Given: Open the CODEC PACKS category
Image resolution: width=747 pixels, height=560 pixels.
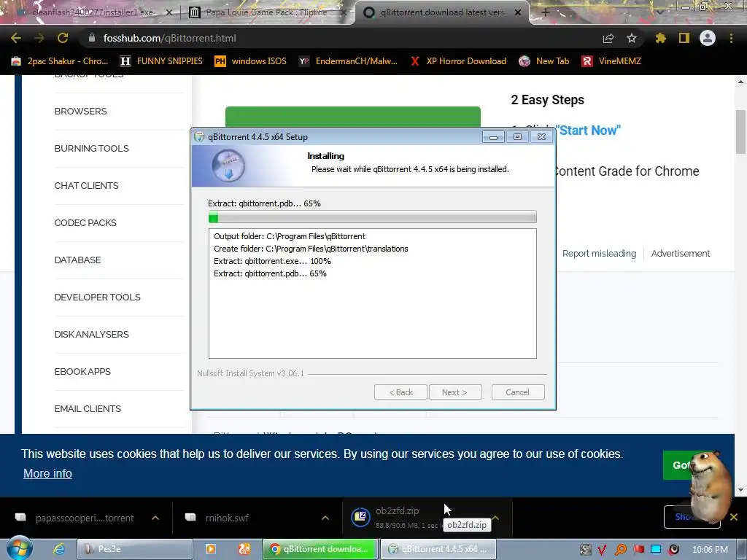Looking at the screenshot, I should tap(85, 222).
